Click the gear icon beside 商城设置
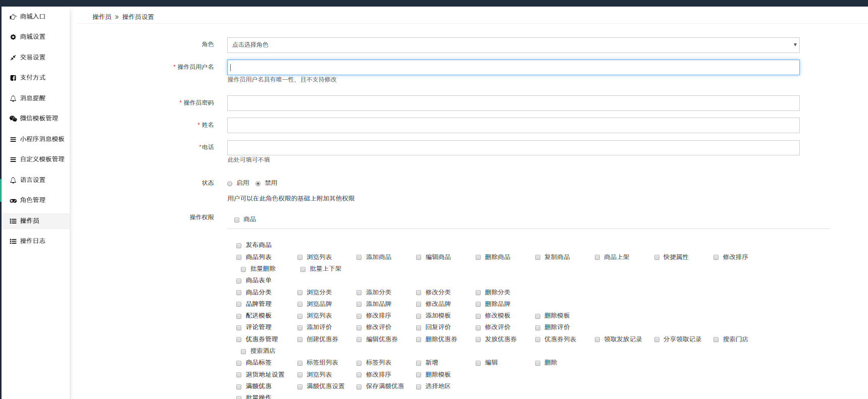Viewport: 868px width, 399px height. [x=13, y=37]
